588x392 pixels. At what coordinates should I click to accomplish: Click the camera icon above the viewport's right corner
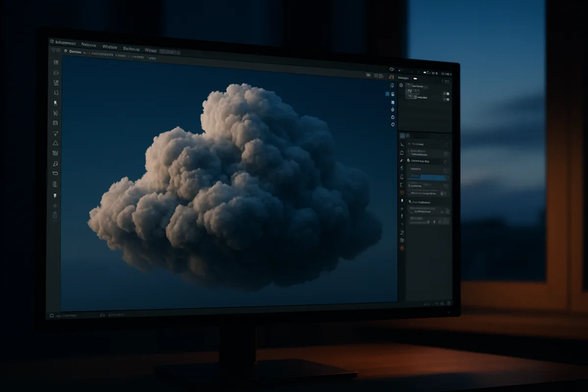(x=392, y=69)
